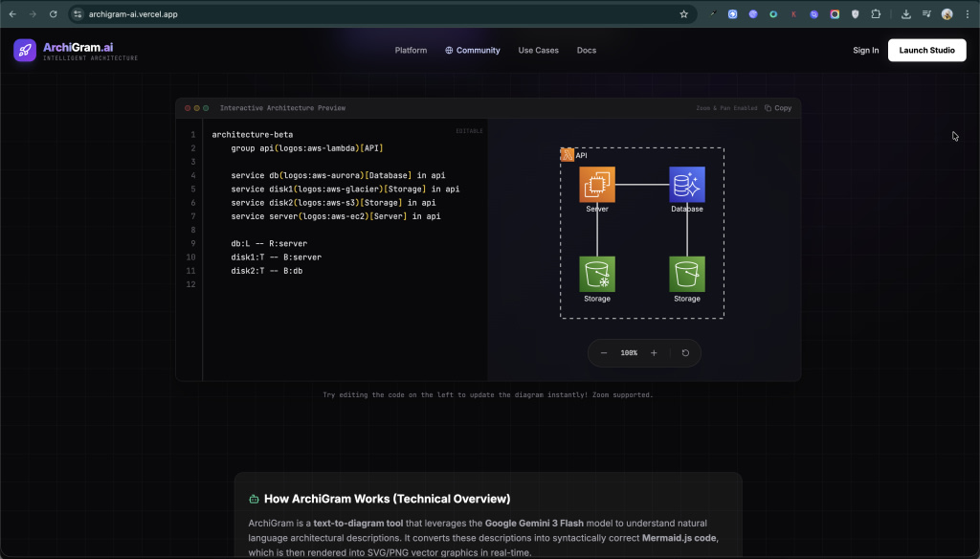Click the Sign In link
This screenshot has width=980, height=559.
pos(865,50)
